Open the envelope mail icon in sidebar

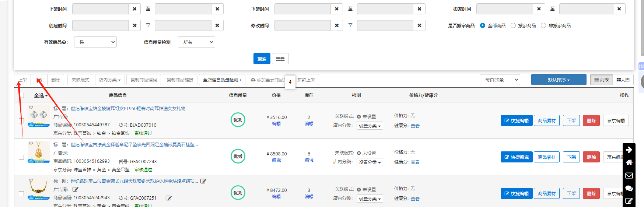click(629, 175)
